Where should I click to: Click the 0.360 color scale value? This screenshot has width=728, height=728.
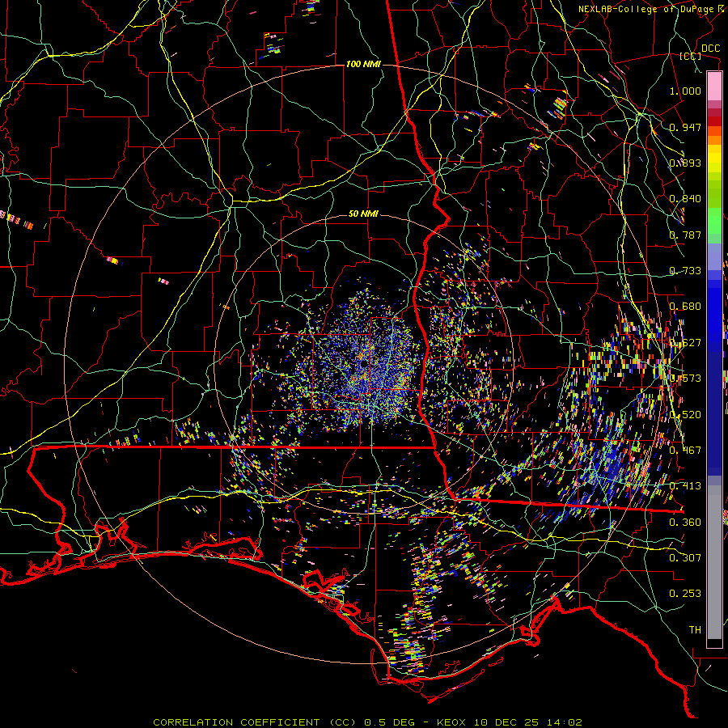point(685,523)
